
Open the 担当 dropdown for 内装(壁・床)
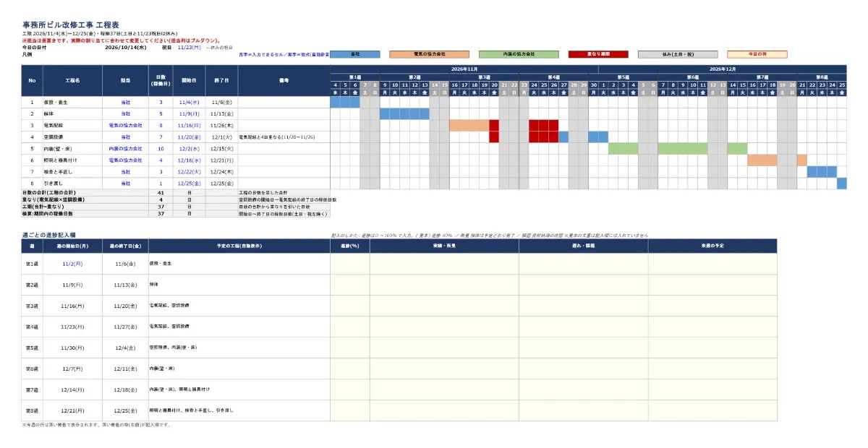coord(126,148)
